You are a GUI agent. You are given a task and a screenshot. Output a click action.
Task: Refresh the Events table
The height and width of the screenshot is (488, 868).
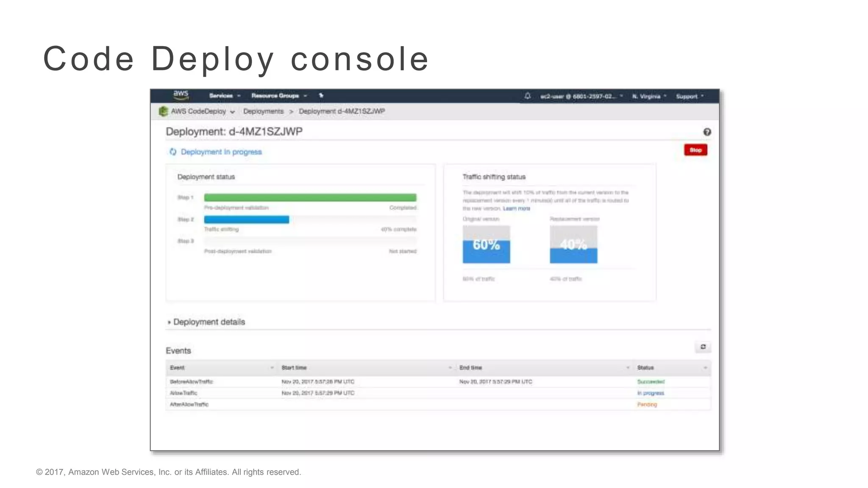703,347
